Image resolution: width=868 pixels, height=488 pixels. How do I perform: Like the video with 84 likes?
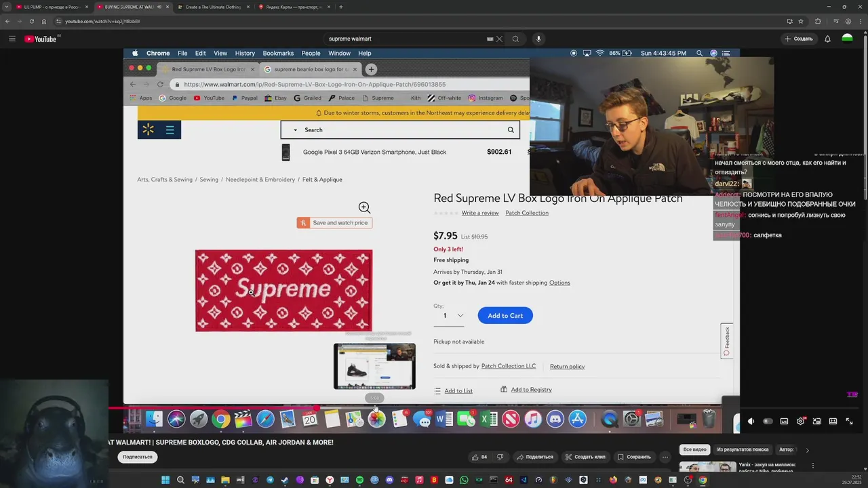coord(479,457)
